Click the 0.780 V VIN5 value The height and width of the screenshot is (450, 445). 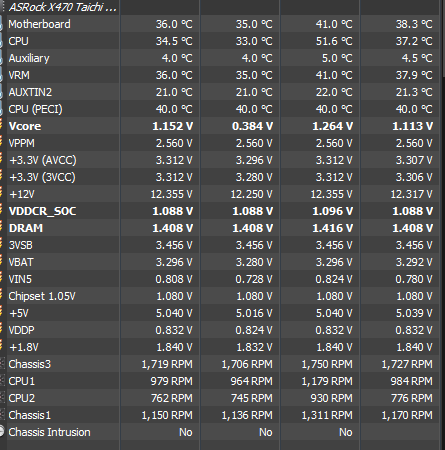(x=414, y=279)
